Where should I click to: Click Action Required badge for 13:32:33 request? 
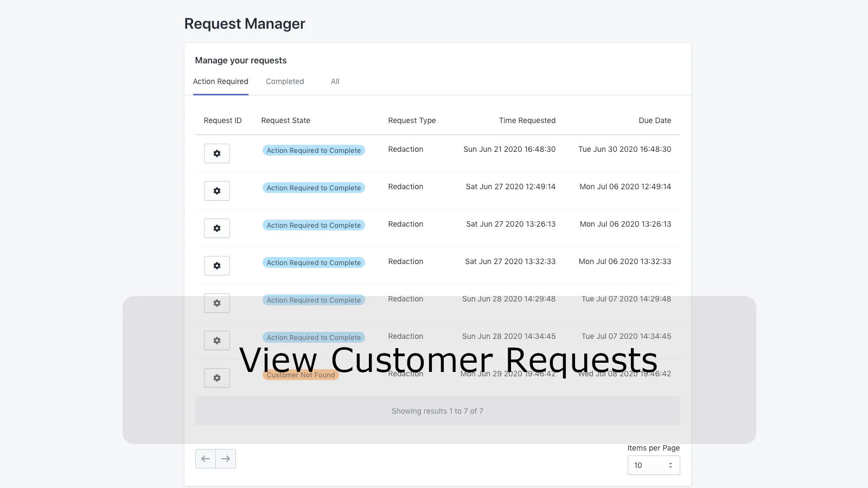[x=314, y=262]
